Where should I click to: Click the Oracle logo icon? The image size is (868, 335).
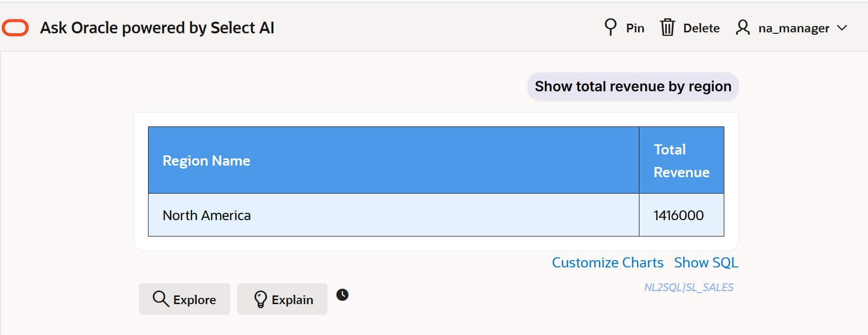coord(15,28)
